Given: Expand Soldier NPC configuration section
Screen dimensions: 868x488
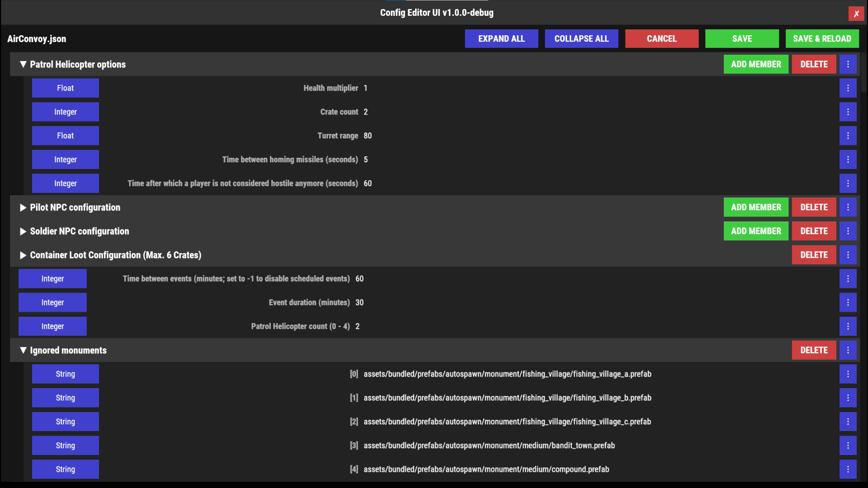Looking at the screenshot, I should point(23,231).
